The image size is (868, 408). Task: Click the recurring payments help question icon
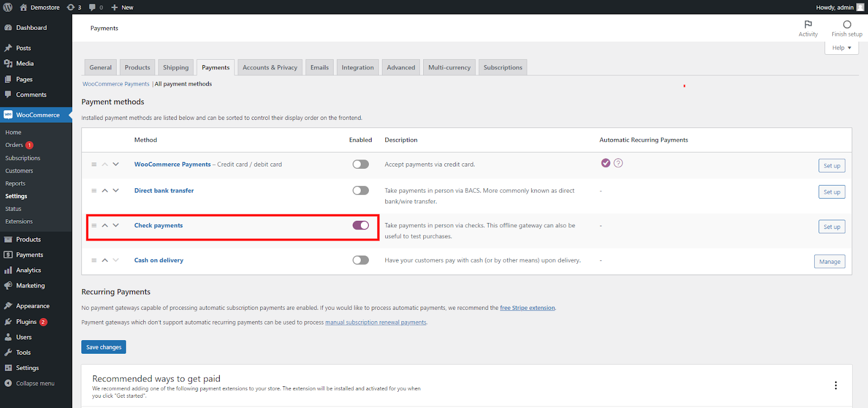pos(618,163)
